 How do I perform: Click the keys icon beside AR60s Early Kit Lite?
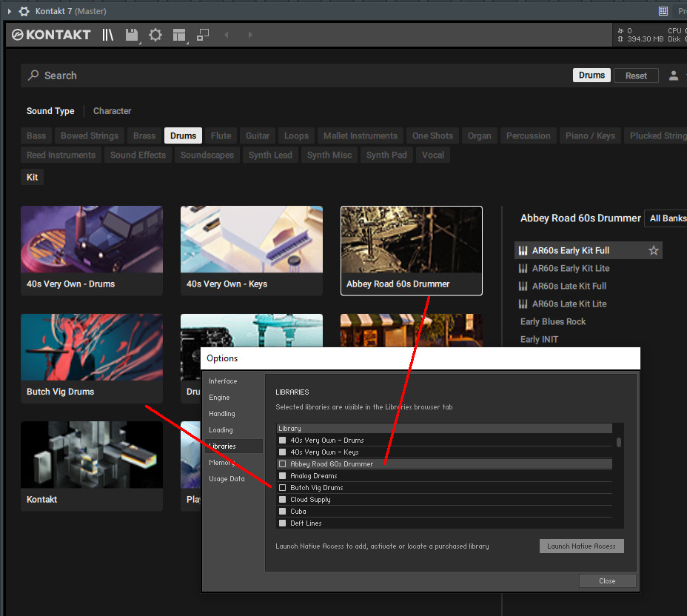pos(523,268)
